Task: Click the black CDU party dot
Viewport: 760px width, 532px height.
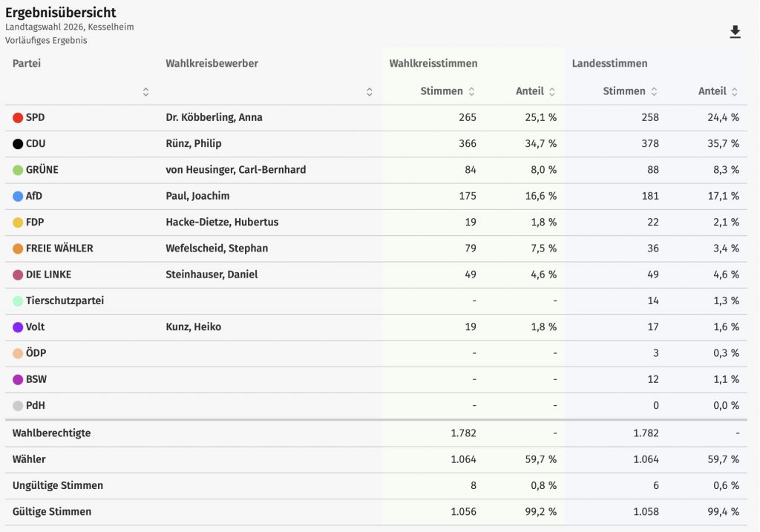Action: click(18, 144)
